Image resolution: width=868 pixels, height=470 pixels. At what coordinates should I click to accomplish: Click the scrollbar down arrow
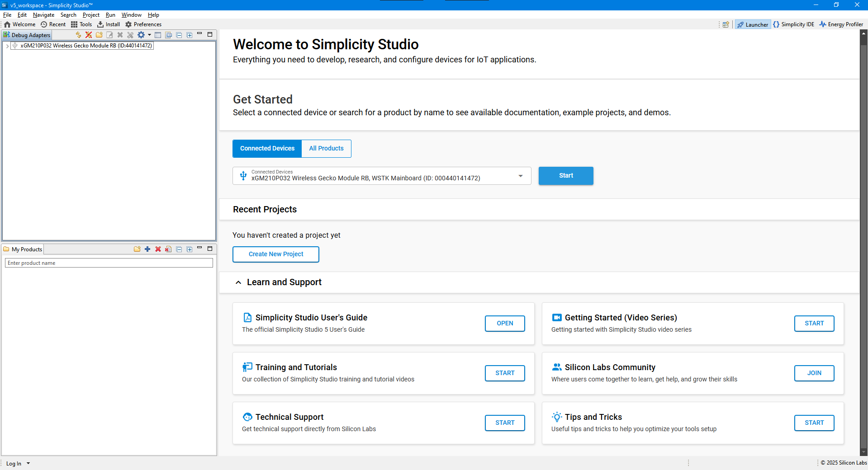tap(864, 452)
